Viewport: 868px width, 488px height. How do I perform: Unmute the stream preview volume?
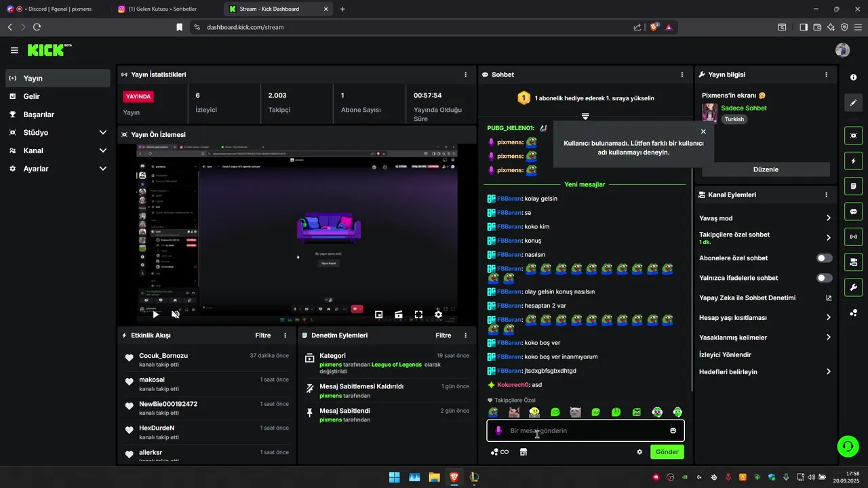[x=176, y=314]
